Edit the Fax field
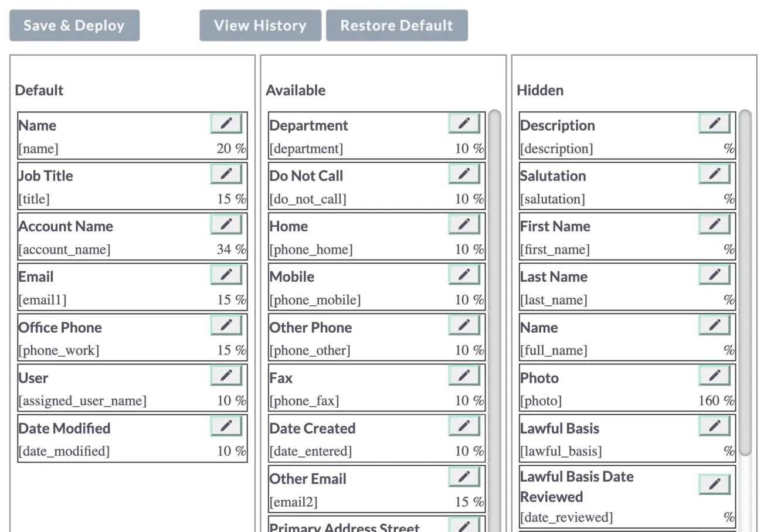 point(464,376)
